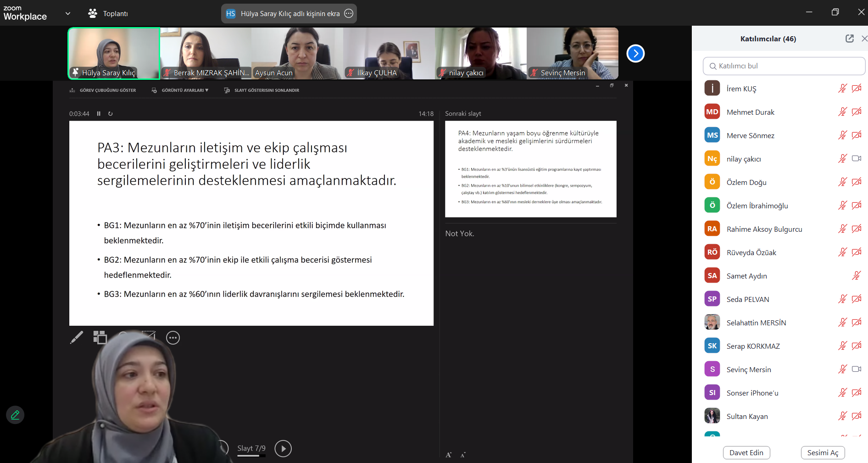
Task: Pause the presentation timer
Action: click(99, 114)
